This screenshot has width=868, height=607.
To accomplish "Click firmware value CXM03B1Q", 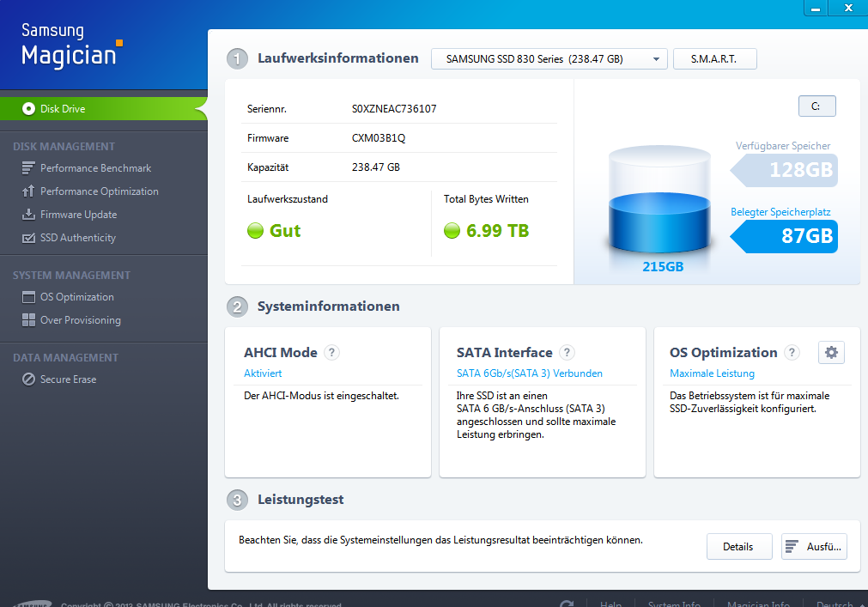I will tap(379, 137).
